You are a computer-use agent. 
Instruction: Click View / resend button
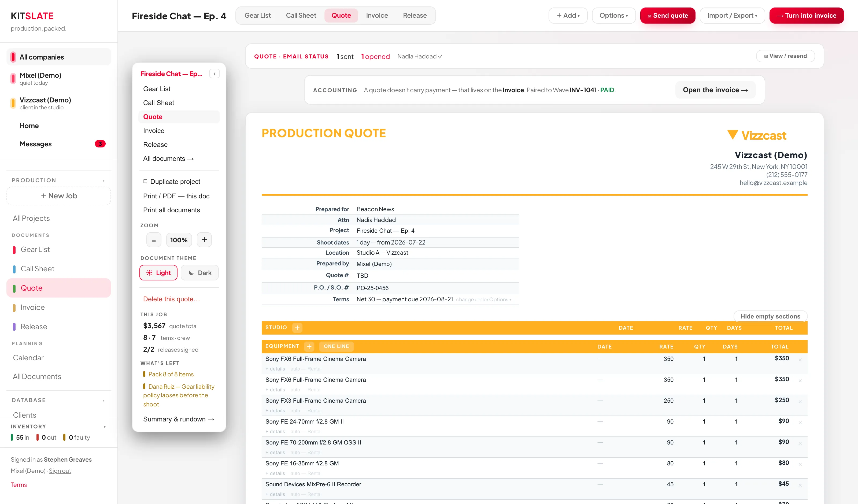click(x=785, y=56)
